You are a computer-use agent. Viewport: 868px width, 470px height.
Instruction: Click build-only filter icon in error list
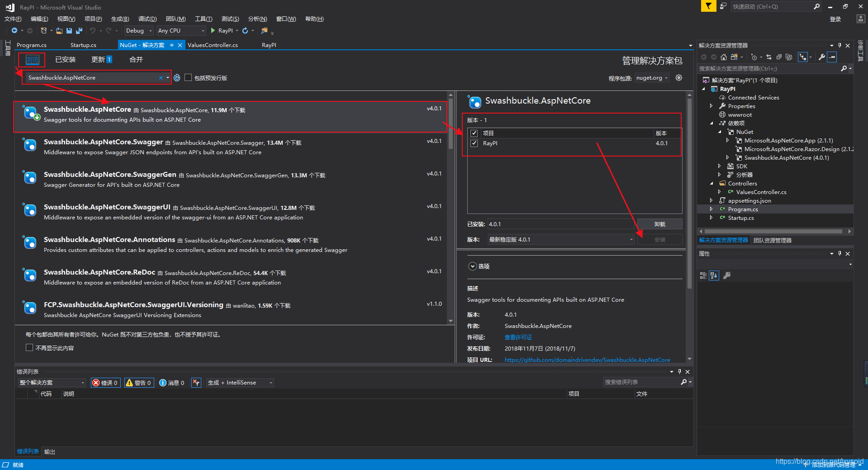(x=196, y=383)
